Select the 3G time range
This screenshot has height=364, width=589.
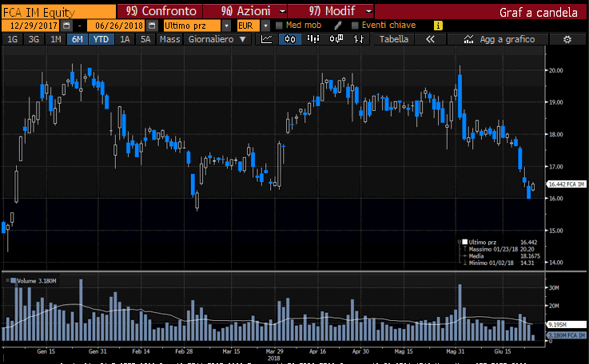click(x=34, y=39)
